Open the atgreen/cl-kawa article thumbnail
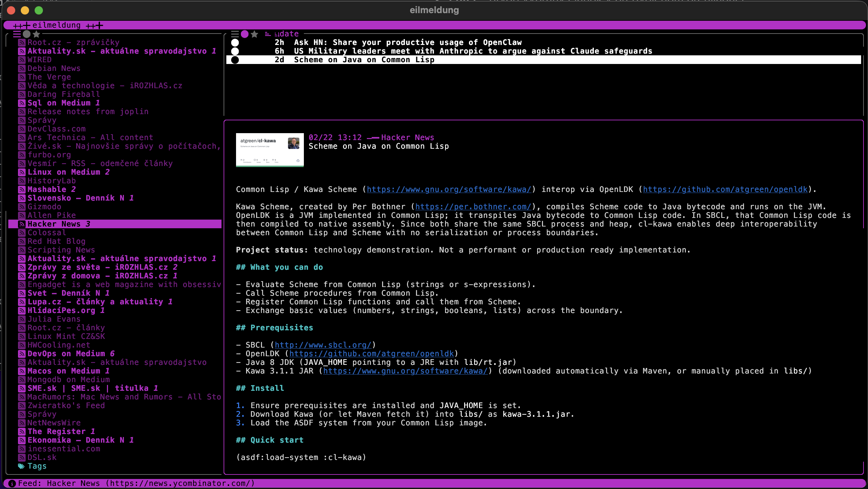The width and height of the screenshot is (868, 489). [x=270, y=150]
